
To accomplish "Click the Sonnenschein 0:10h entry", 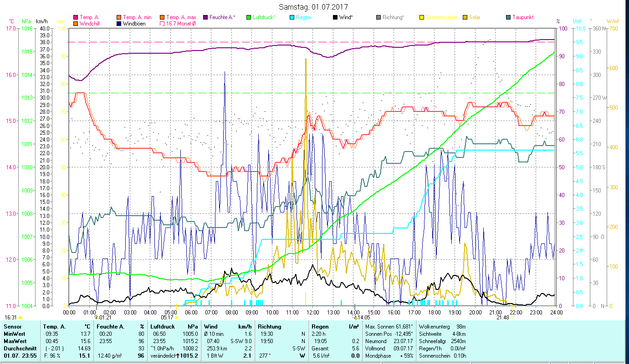I will (x=442, y=356).
